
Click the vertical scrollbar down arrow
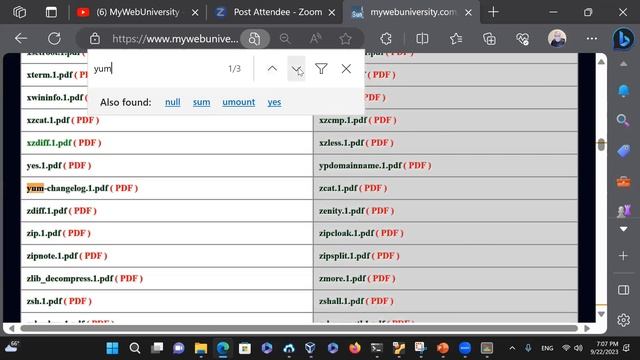(x=601, y=314)
